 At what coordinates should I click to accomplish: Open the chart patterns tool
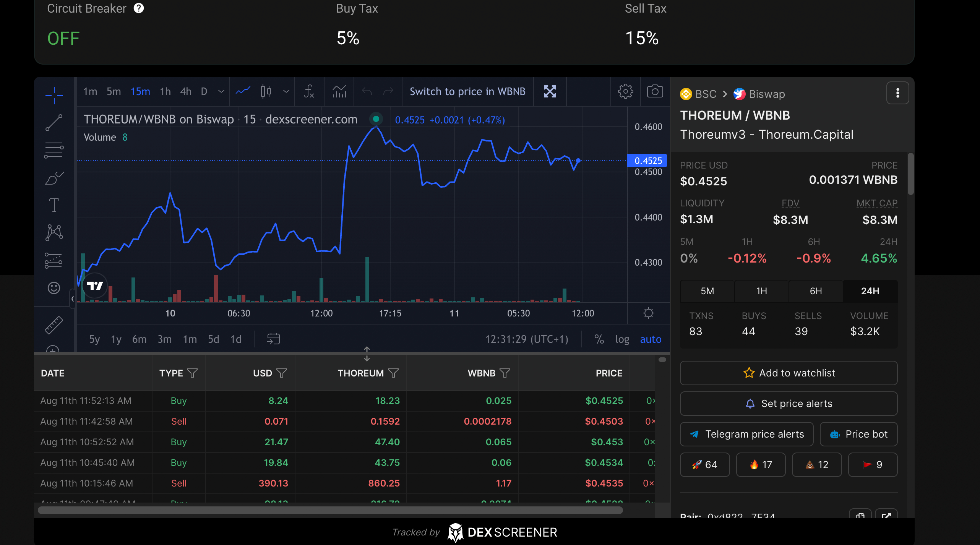click(x=54, y=232)
